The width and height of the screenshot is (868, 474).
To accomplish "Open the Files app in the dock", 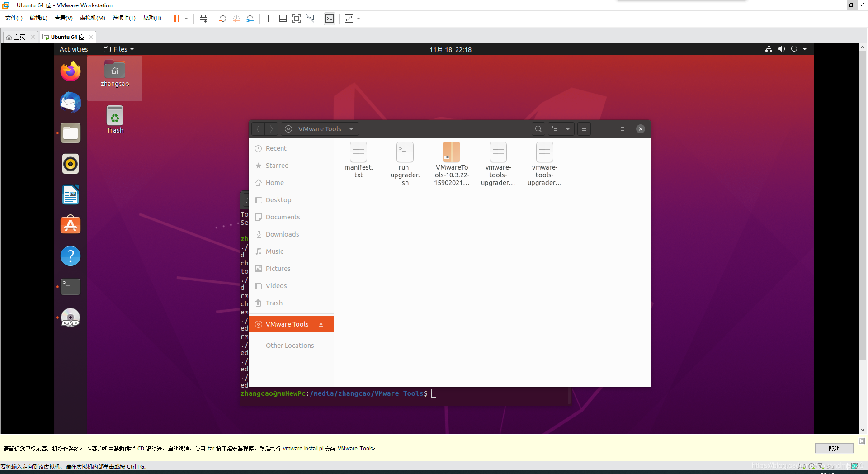I will [71, 133].
